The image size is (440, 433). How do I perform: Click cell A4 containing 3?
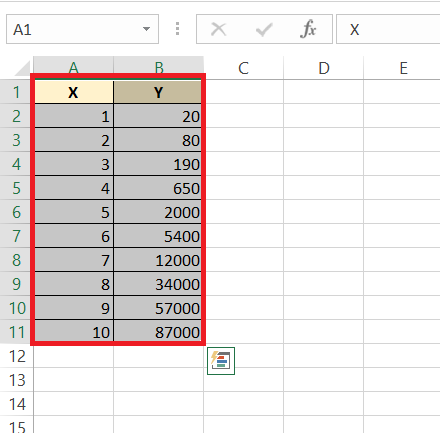tap(74, 164)
